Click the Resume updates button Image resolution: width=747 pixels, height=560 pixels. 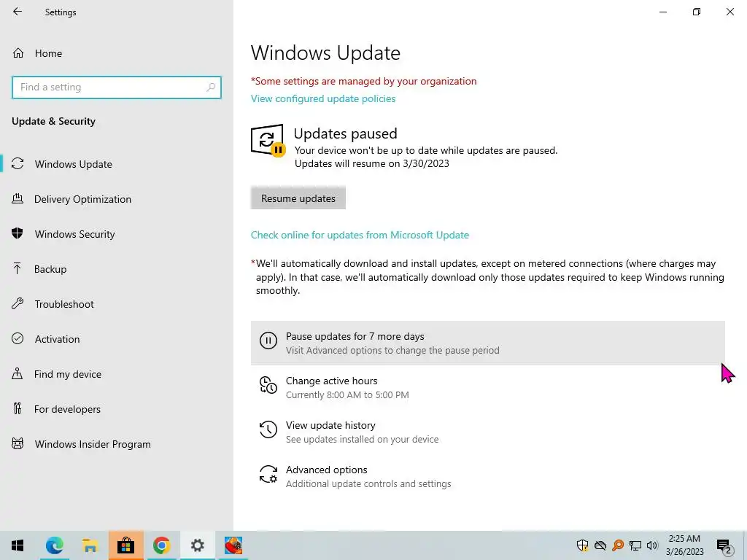click(298, 198)
